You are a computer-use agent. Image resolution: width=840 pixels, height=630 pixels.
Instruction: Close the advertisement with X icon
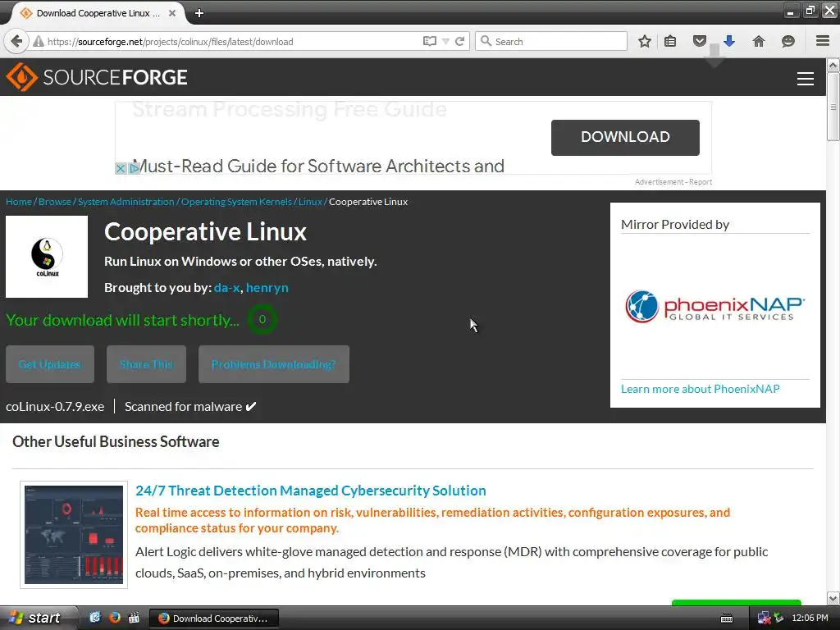point(121,168)
